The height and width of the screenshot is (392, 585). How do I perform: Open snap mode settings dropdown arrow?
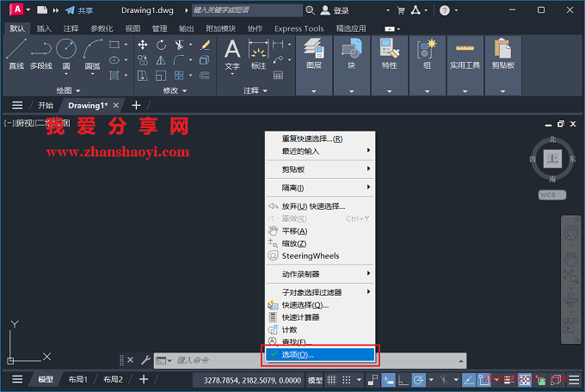click(x=359, y=380)
